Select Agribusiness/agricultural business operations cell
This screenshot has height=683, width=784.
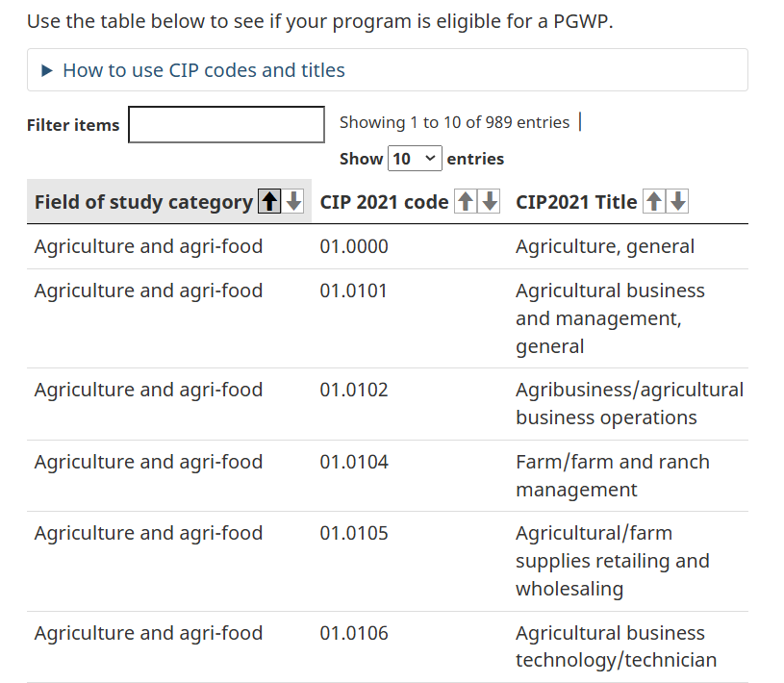click(x=628, y=404)
